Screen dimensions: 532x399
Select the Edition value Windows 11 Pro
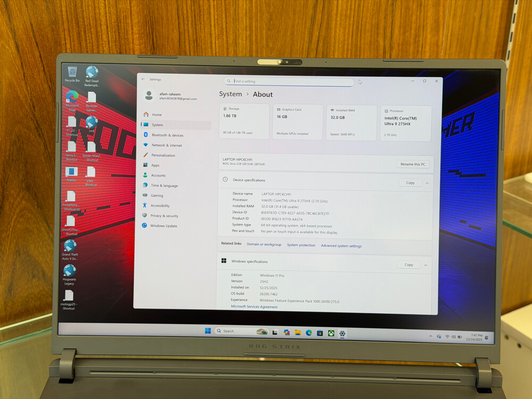click(272, 276)
